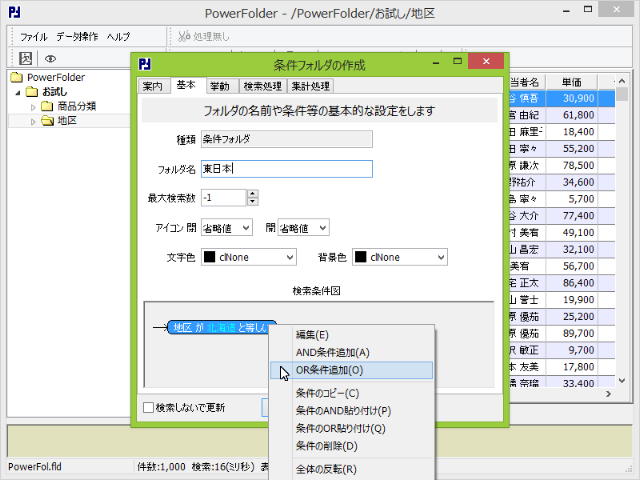This screenshot has height=480, width=640.
Task: Decrease 最大検索数 with down arrow
Action: coord(253,202)
